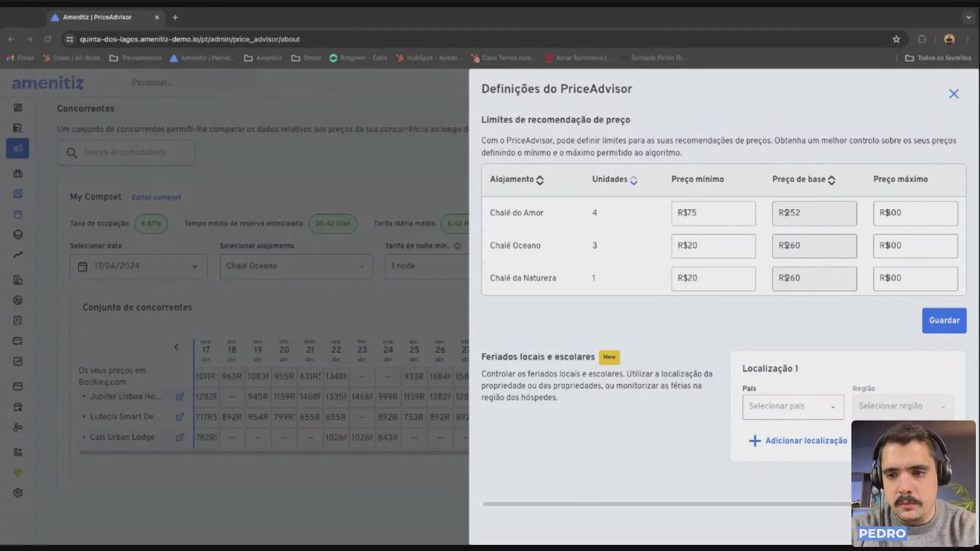Switch to the Amenitiz PriceAdvisor browser tab
Viewport: 980px width, 551px height.
(x=97, y=17)
